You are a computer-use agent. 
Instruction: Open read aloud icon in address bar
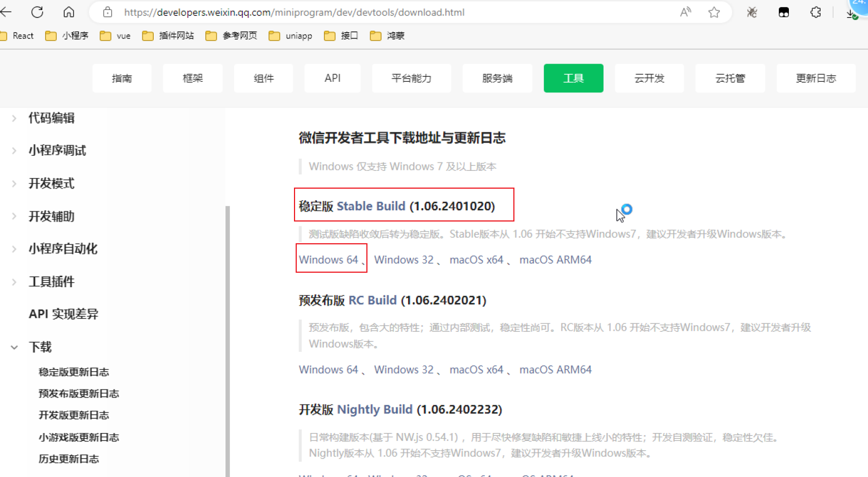[685, 12]
